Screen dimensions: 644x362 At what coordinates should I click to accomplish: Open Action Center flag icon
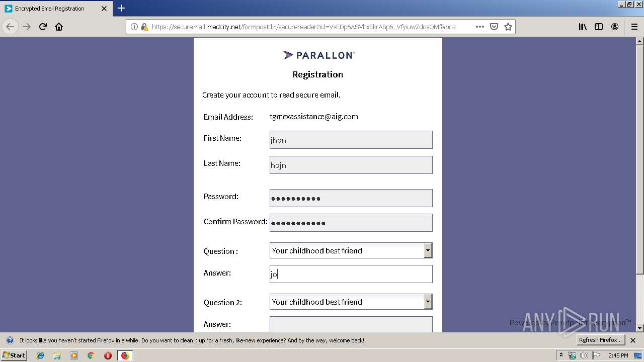[596, 355]
